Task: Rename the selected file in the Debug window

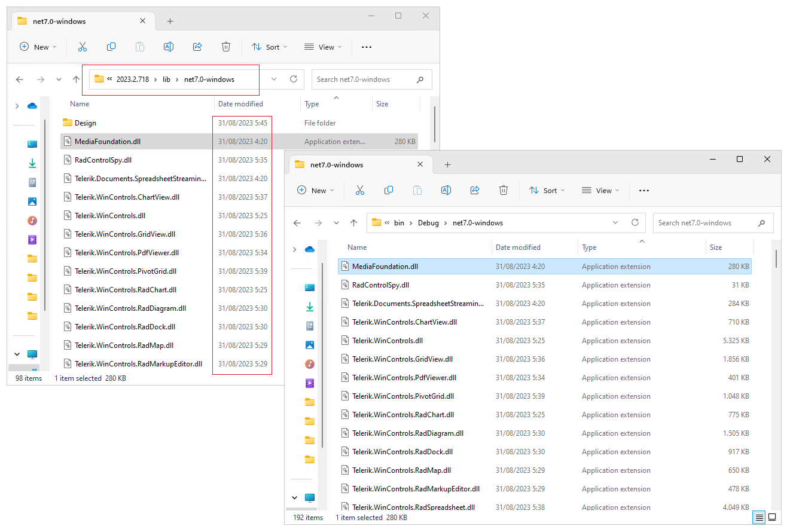Action: tap(446, 190)
